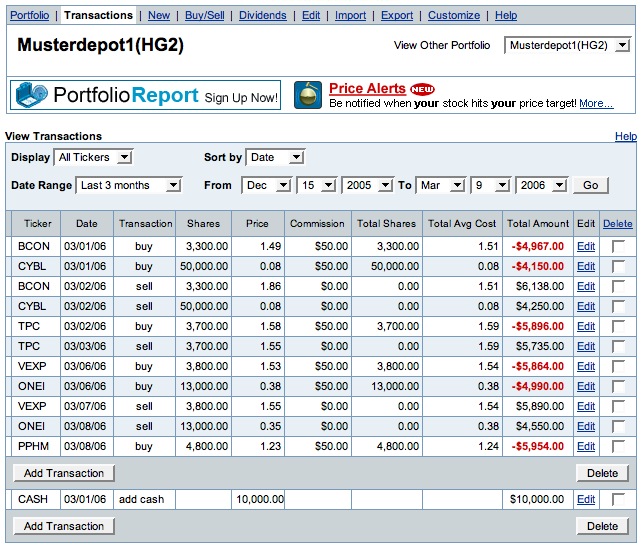Tick delete checkbox for BCON sell row
Viewport: 642px width, 548px height.
tap(618, 286)
